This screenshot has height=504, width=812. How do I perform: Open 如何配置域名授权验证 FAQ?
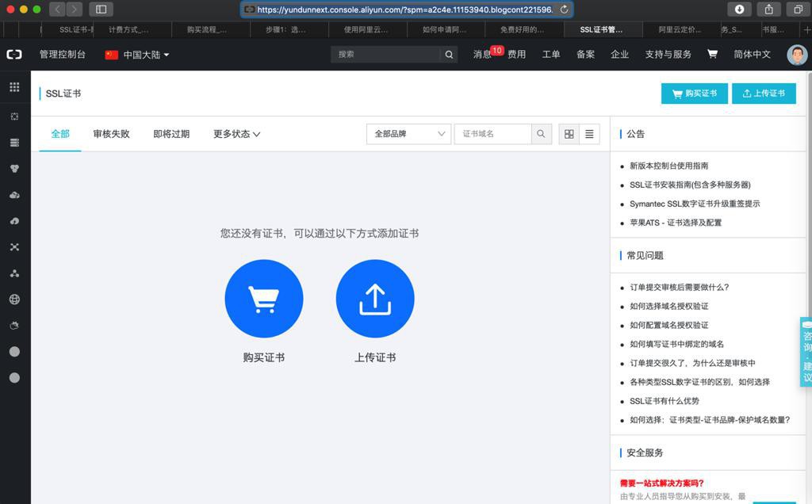point(668,325)
